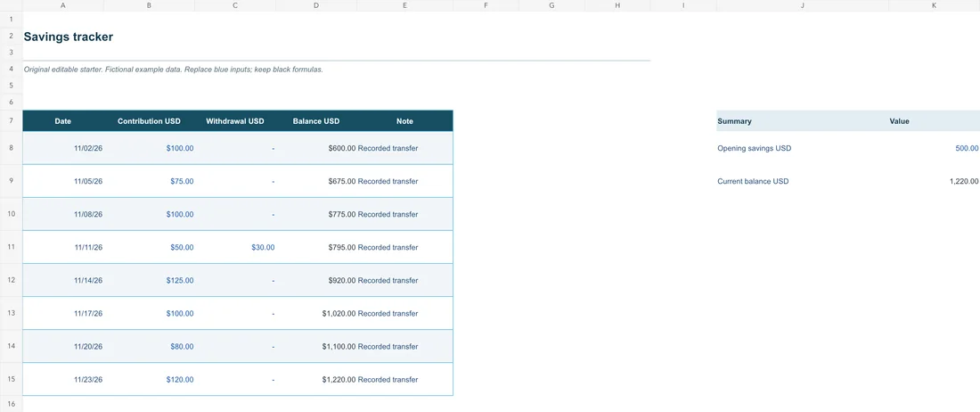This screenshot has width=980, height=412.
Task: Select the $795.00 balance cell
Action: 316,247
